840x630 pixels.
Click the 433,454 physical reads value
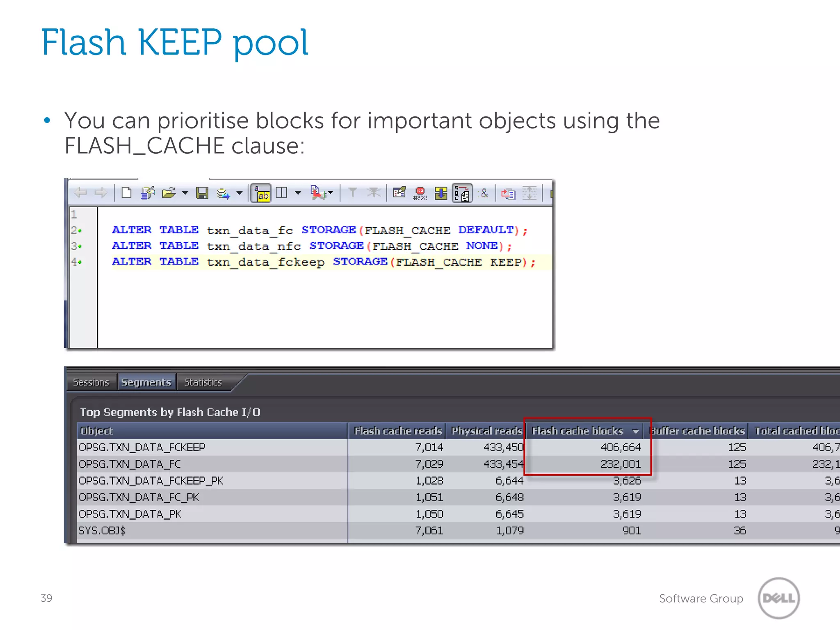point(504,464)
